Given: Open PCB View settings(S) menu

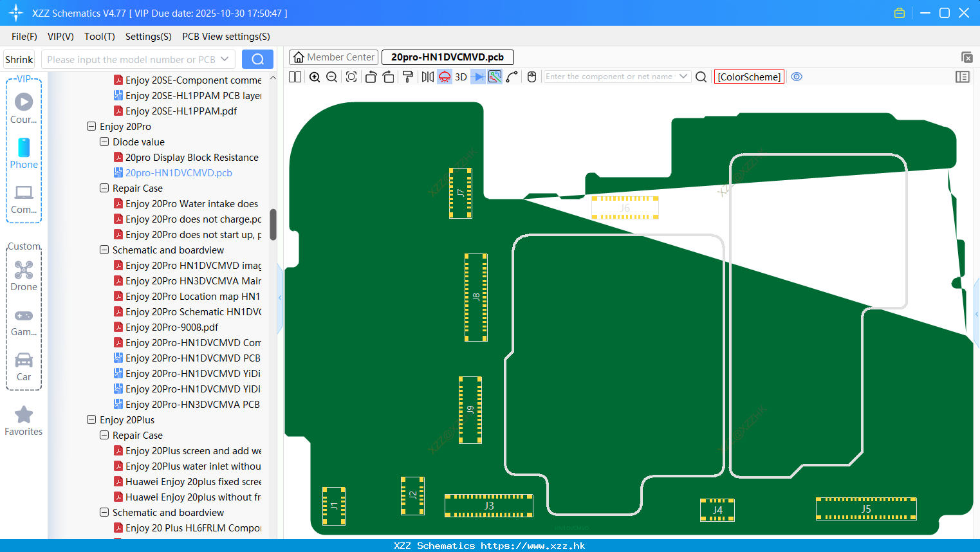Looking at the screenshot, I should coord(226,37).
